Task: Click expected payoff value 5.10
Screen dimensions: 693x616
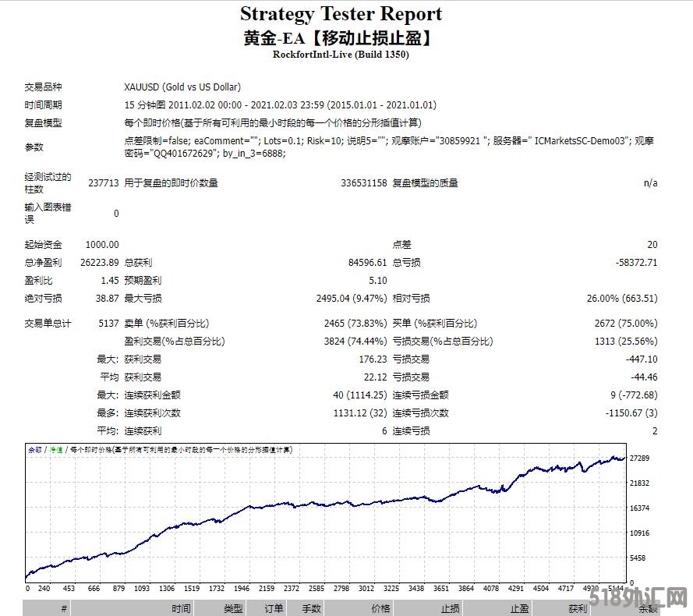Action: click(378, 281)
